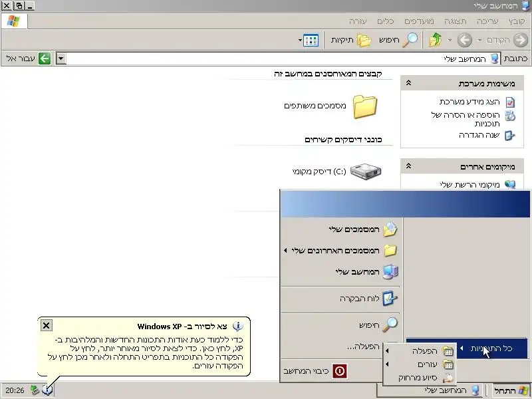Click the Start (התחל) button

click(x=511, y=391)
